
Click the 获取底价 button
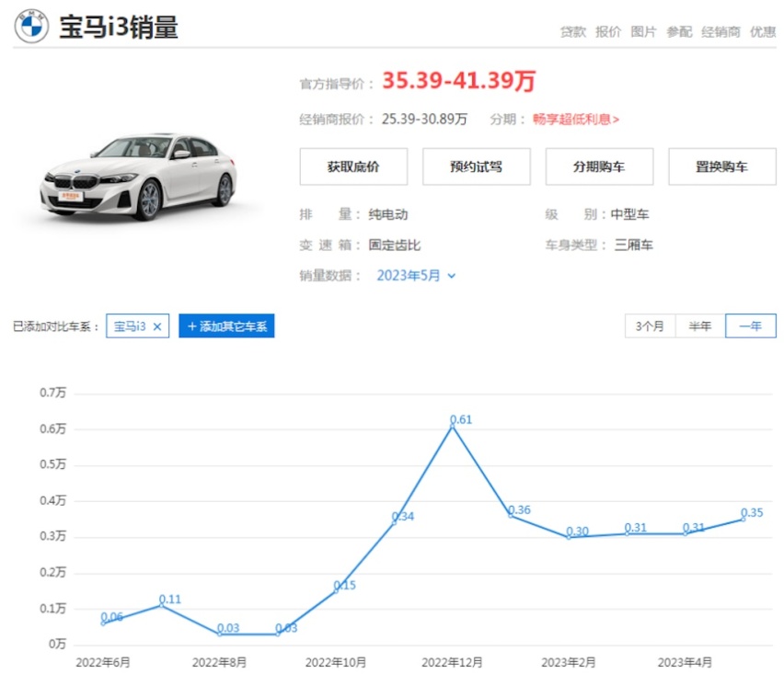[353, 166]
